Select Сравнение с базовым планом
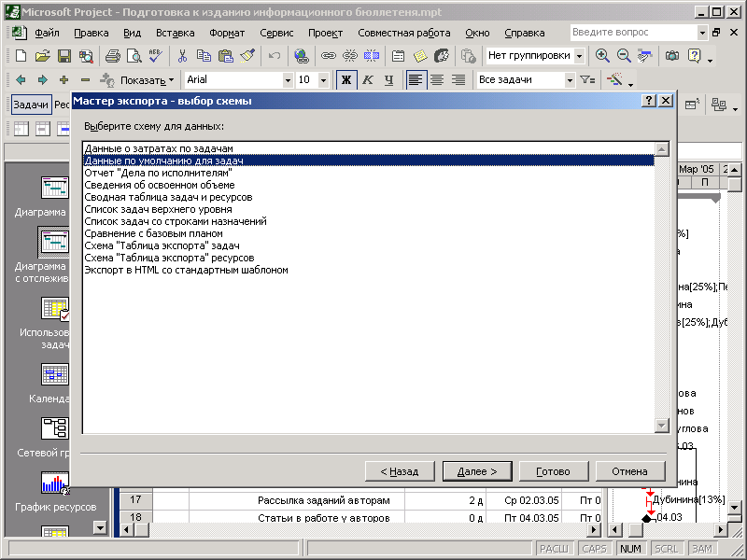The image size is (747, 560). click(369, 233)
